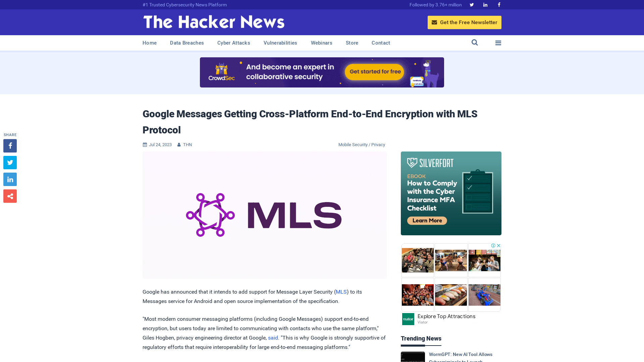This screenshot has height=362, width=644.
Task: Click the hamburger menu icon
Action: point(498,43)
